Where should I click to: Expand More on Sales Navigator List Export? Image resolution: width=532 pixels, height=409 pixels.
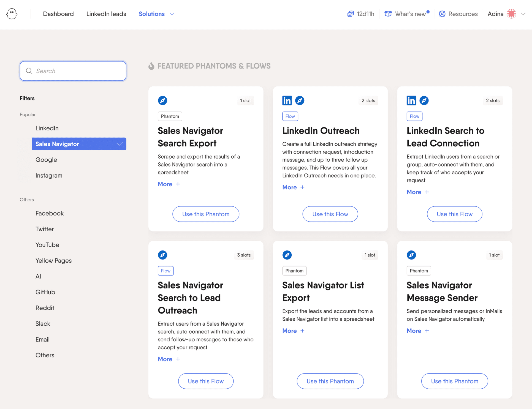pos(293,331)
